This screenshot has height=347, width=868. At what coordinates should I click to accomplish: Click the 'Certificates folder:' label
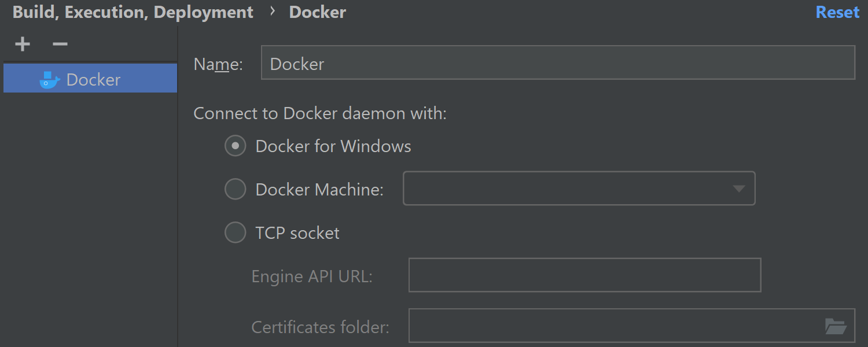tap(321, 327)
